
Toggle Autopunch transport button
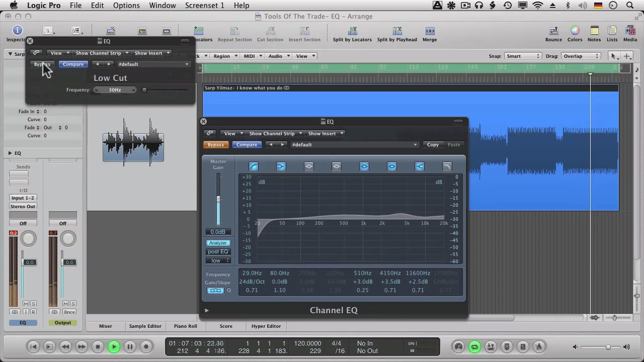coord(491,346)
